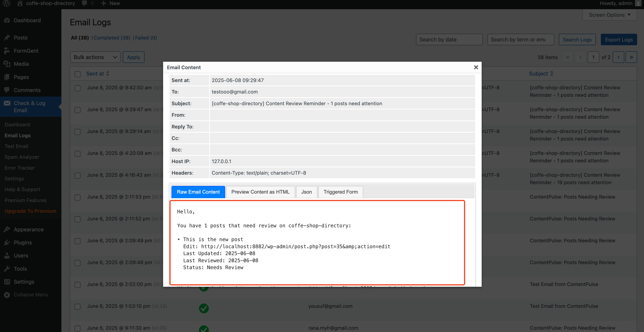Click the Pages sidebar icon

tap(7, 77)
